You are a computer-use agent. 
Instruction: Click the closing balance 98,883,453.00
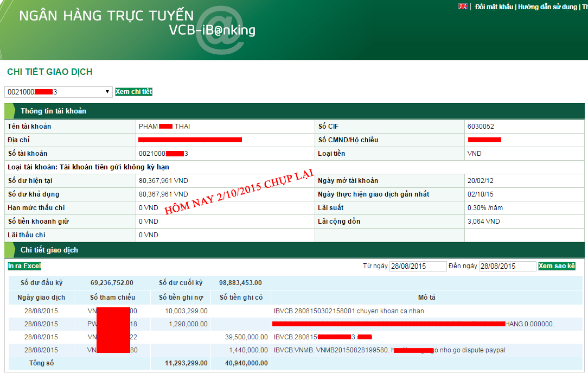[240, 282]
